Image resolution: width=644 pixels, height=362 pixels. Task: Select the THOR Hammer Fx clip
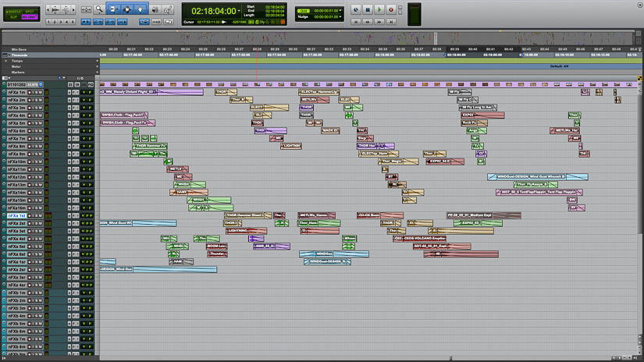tap(151, 146)
